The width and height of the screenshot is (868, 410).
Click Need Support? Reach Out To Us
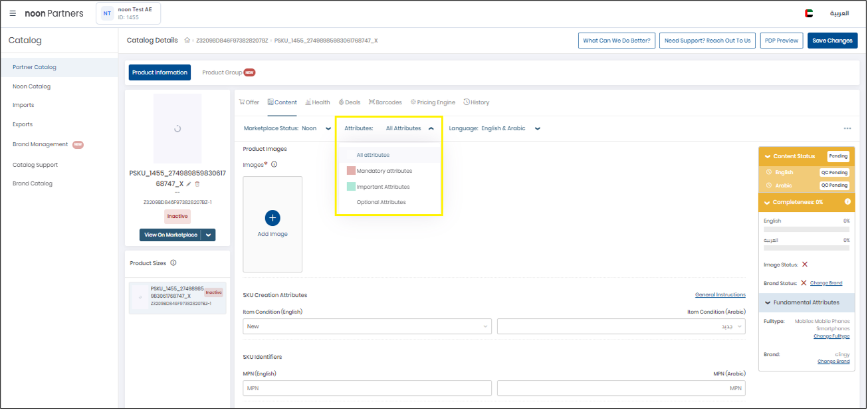point(707,41)
